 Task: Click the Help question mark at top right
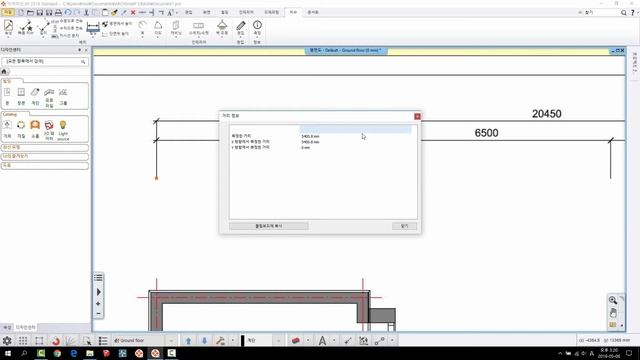633,13
